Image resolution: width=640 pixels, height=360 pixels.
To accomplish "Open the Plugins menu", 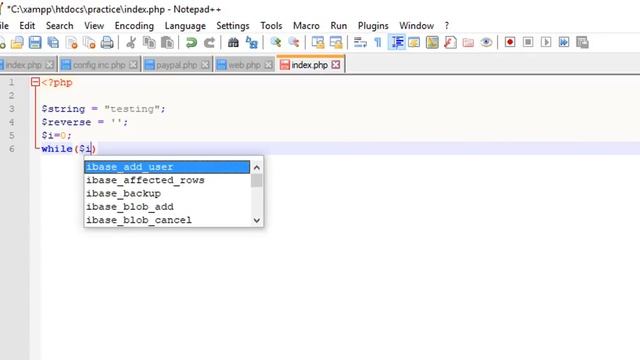I will [373, 26].
